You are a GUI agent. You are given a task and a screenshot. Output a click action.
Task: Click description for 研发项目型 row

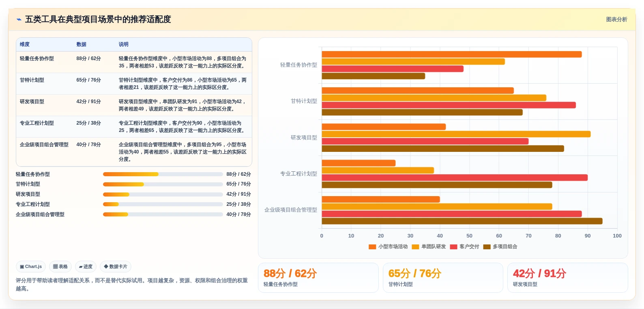[182, 105]
